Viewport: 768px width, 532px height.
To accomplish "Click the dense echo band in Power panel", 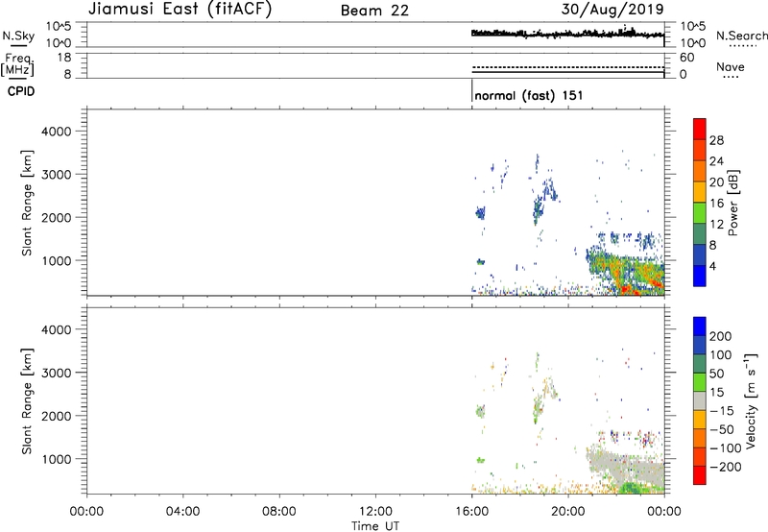I will click(x=627, y=272).
